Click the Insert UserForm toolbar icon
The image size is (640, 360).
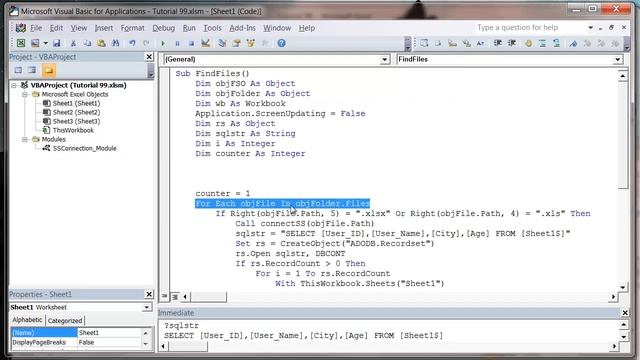click(x=35, y=43)
